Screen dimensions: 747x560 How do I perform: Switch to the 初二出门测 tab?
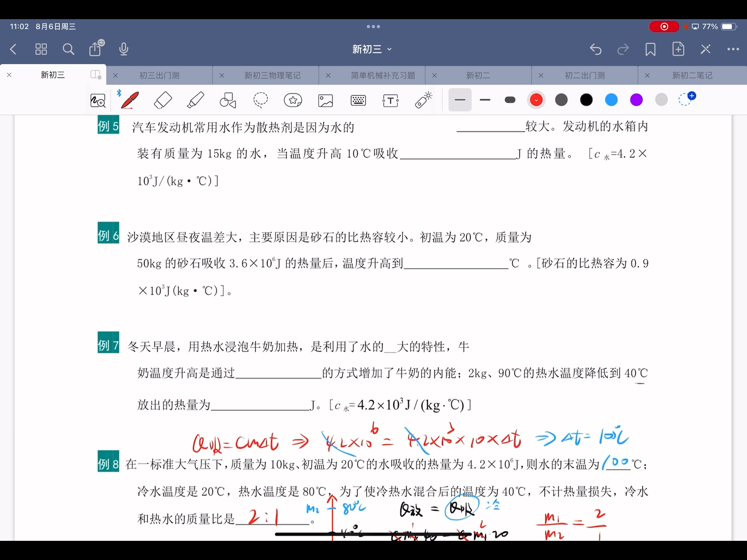point(585,76)
